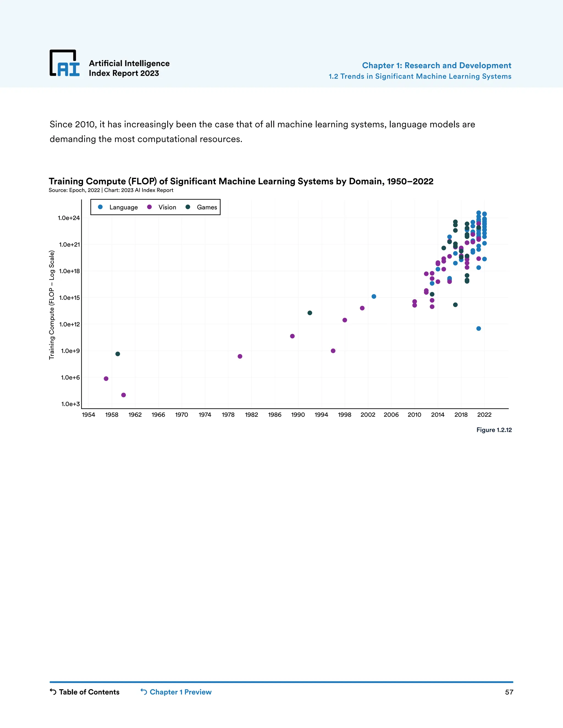Click the Chapter 1 Preview return arrow icon
This screenshot has width=563, height=728.
pyautogui.click(x=144, y=692)
